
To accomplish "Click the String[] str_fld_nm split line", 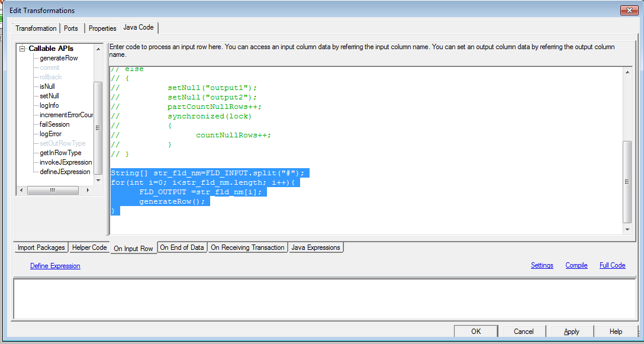I will [x=207, y=173].
